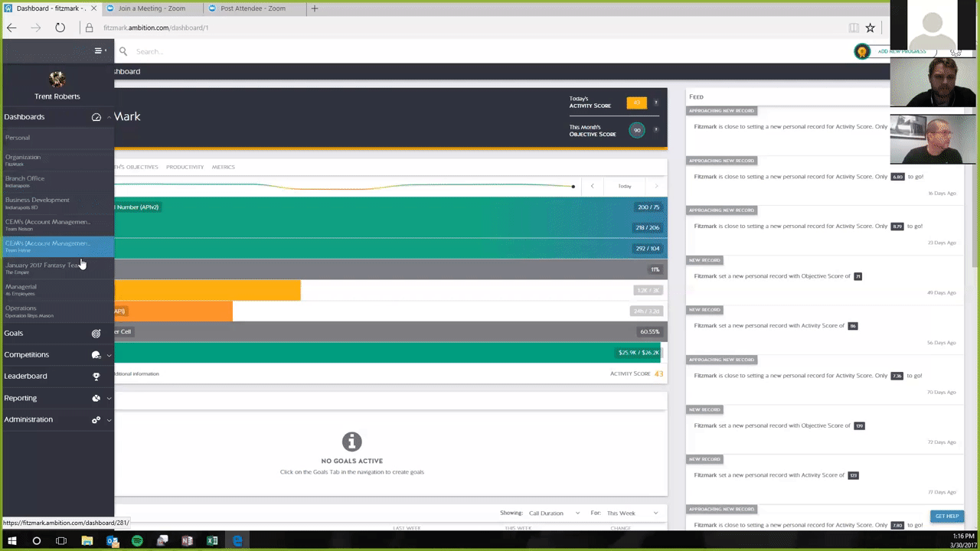The width and height of the screenshot is (980, 551).
Task: Expand the Reporting section chevron
Action: click(109, 399)
